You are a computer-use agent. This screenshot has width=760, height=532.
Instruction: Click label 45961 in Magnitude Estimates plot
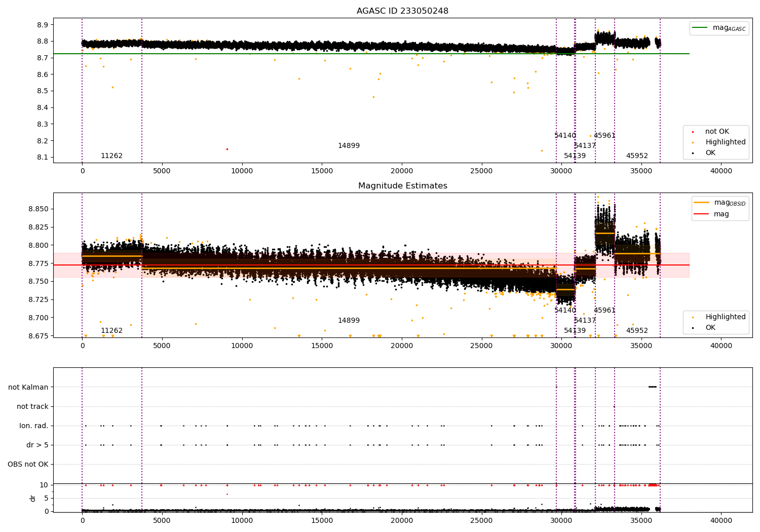pos(604,310)
